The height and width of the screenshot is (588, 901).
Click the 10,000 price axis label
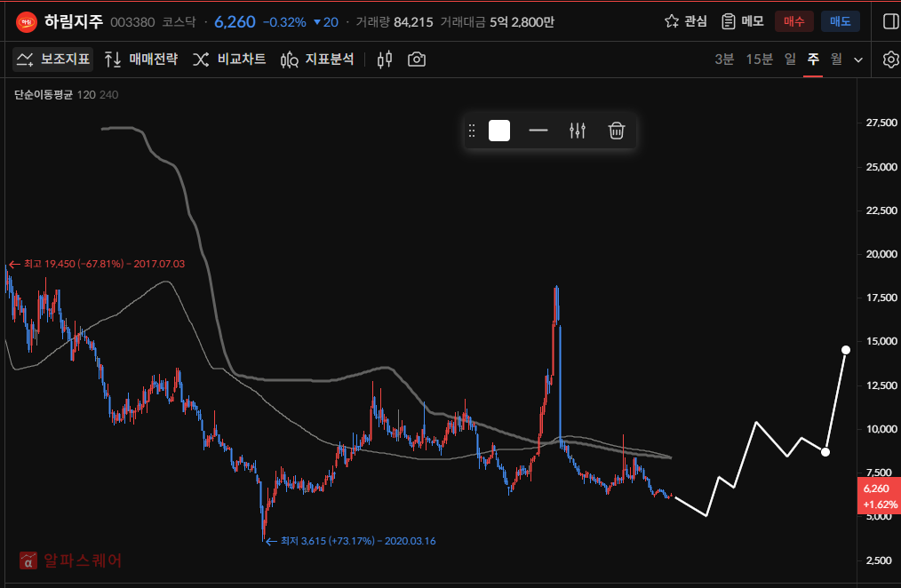[x=881, y=429]
